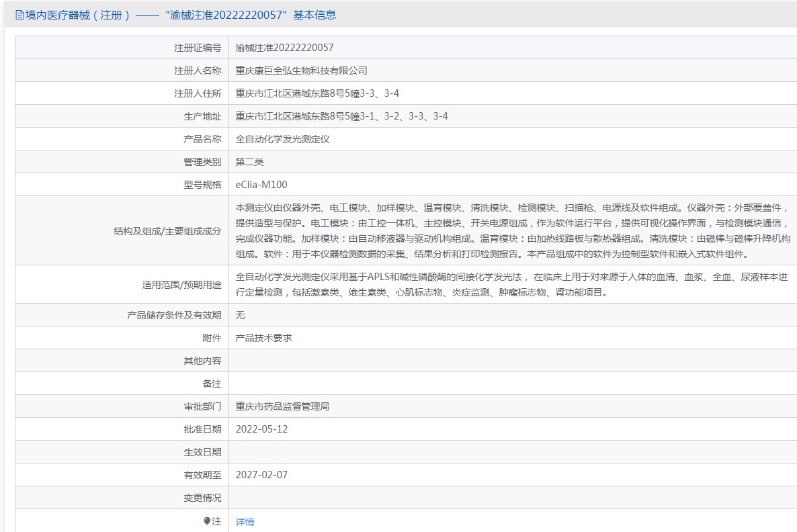Click the bullet icon next to 注
This screenshot has width=797, height=532.
(207, 521)
